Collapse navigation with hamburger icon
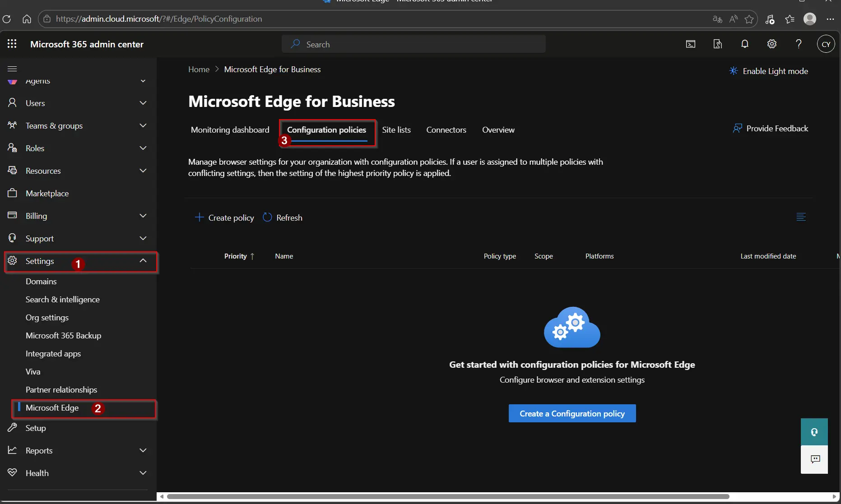 (12, 69)
